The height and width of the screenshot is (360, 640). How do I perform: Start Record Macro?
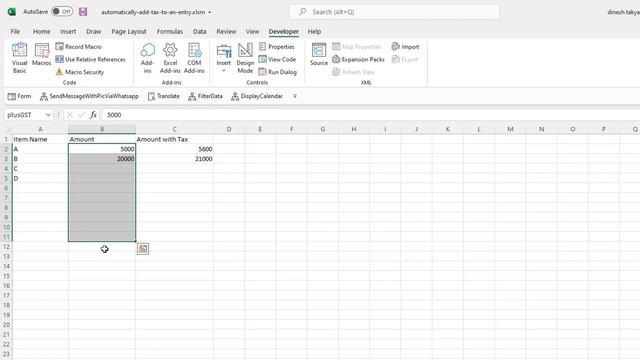[78, 47]
